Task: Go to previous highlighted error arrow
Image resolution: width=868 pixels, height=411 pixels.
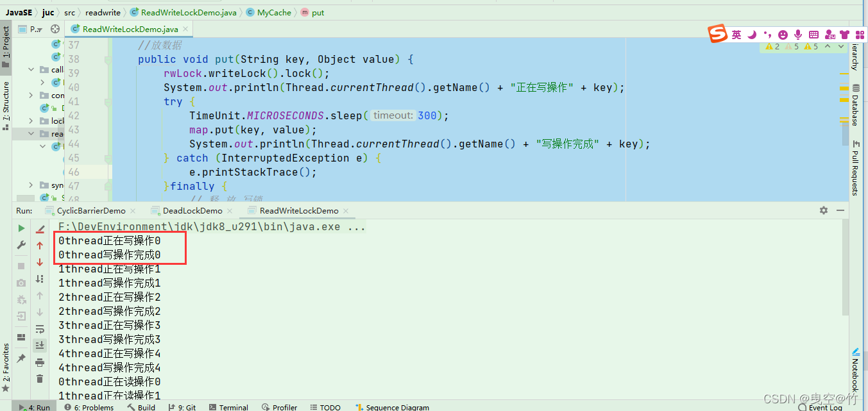Action: click(828, 46)
